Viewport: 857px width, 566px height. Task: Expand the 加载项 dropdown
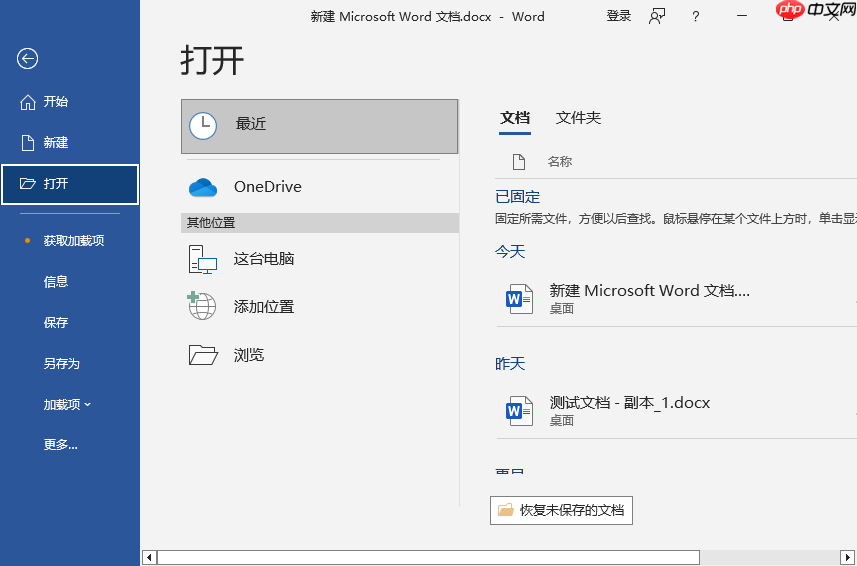[x=70, y=404]
